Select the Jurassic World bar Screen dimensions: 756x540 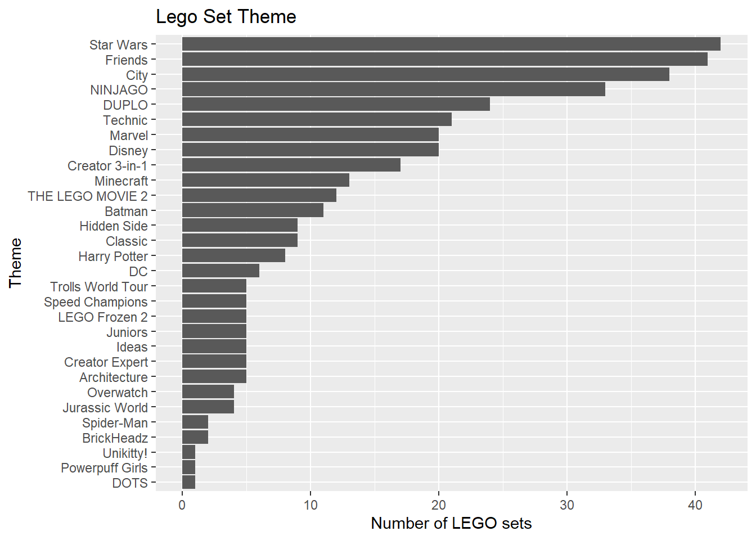click(208, 407)
